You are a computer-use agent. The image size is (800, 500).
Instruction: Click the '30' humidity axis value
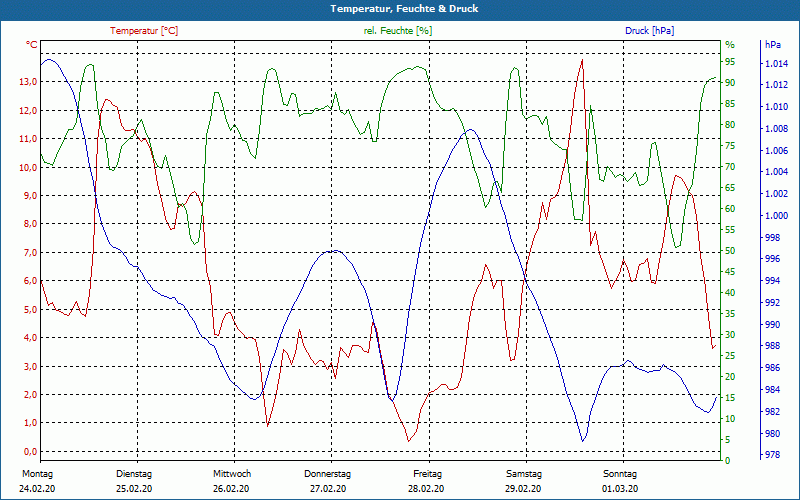tap(730, 335)
